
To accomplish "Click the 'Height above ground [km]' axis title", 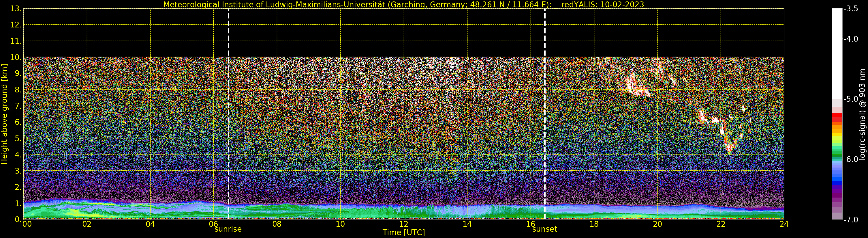I will [x=4, y=114].
